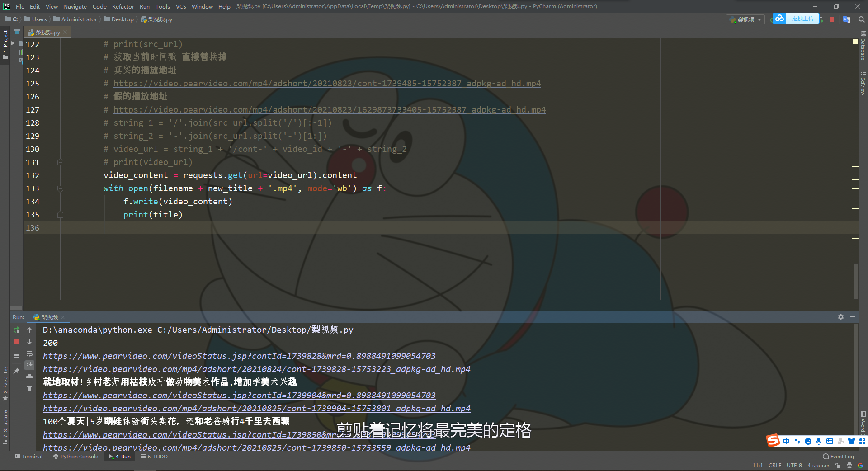The height and width of the screenshot is (471, 868).
Task: Open the Google Translate toolbar icon
Action: (847, 19)
